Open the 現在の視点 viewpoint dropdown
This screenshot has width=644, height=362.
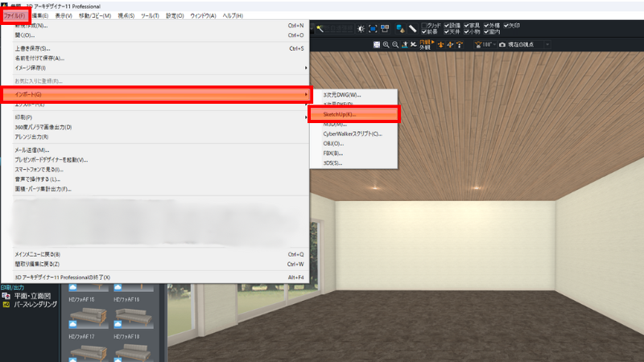click(547, 45)
